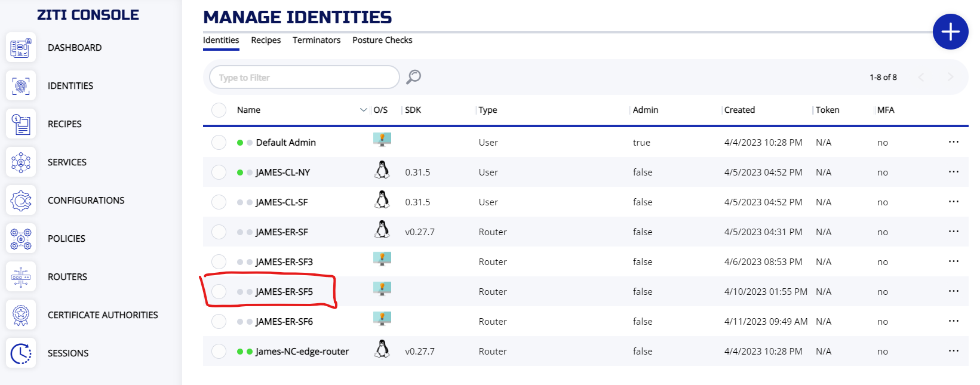Open Policies via its sidebar icon
Viewport: 980px width, 385px height.
(x=21, y=239)
